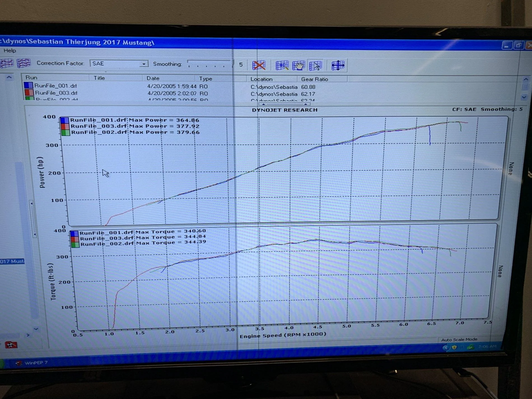Click Auto Scale Mode in status bar
The height and width of the screenshot is (399, 532).
point(459,339)
